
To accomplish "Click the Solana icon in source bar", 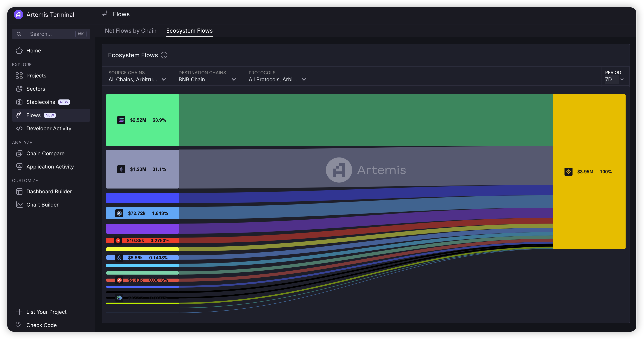I will point(121,120).
